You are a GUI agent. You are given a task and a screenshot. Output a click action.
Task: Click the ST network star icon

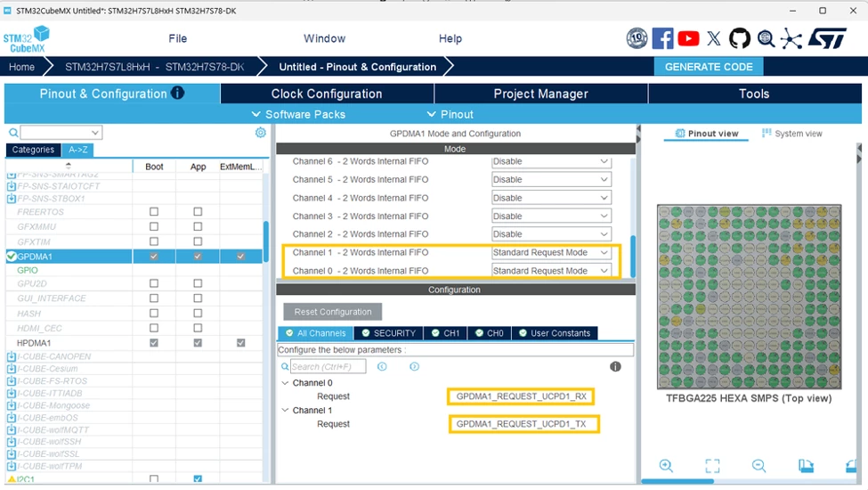click(x=791, y=38)
